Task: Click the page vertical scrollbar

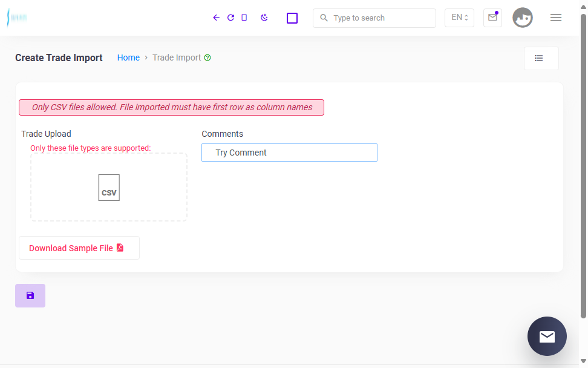Action: (584, 166)
